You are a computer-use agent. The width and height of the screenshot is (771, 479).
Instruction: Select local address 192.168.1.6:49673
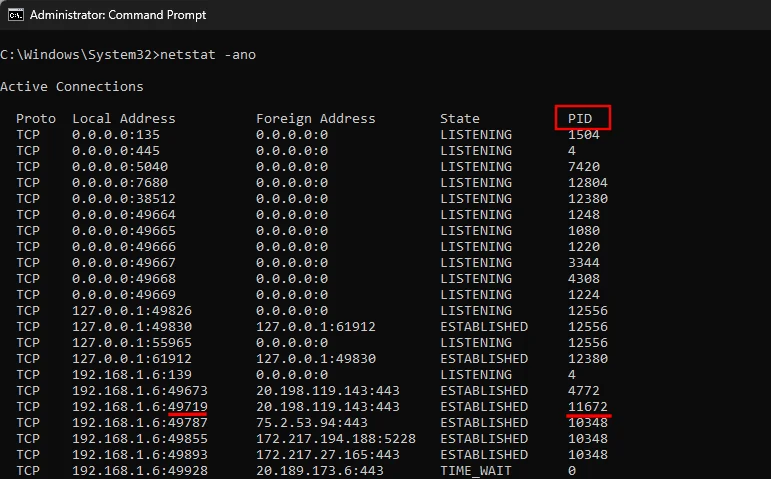tap(140, 390)
